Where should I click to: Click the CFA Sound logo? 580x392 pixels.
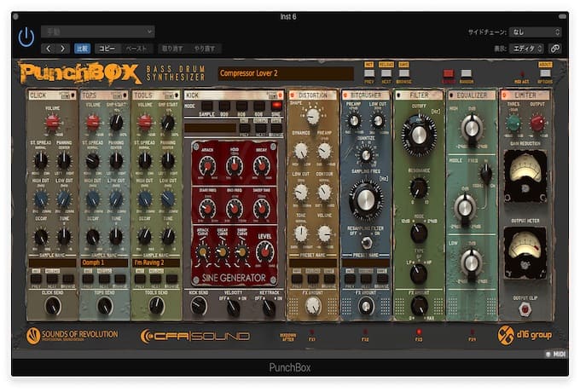(195, 337)
